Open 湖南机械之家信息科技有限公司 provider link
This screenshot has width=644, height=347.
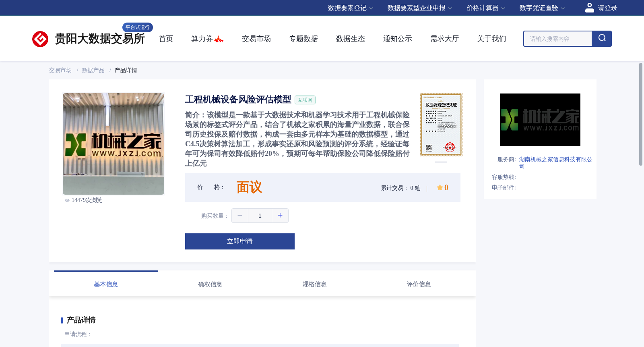pos(555,163)
